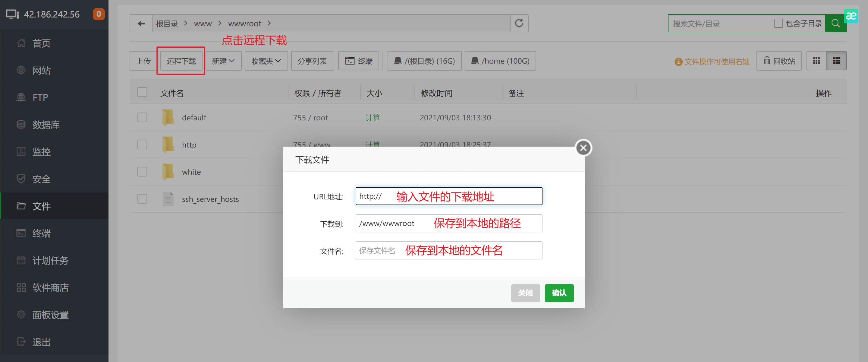The height and width of the screenshot is (362, 868).
Task: Close the download file dialog X
Action: click(583, 148)
